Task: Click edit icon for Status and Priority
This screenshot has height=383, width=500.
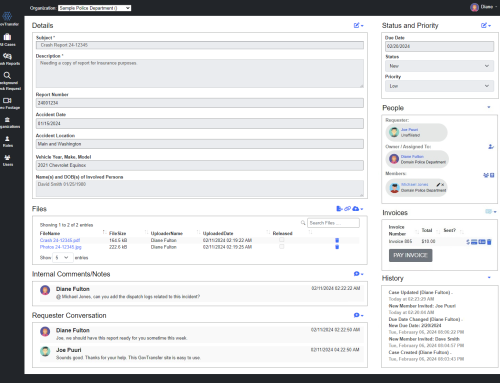Action: click(484, 25)
